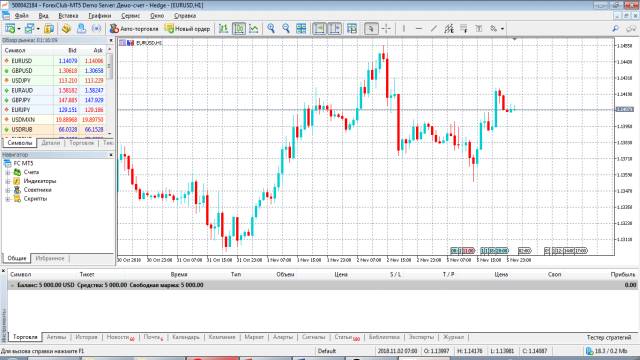Pick the trendline drawing tool
640x360 pixels.
[434, 29]
